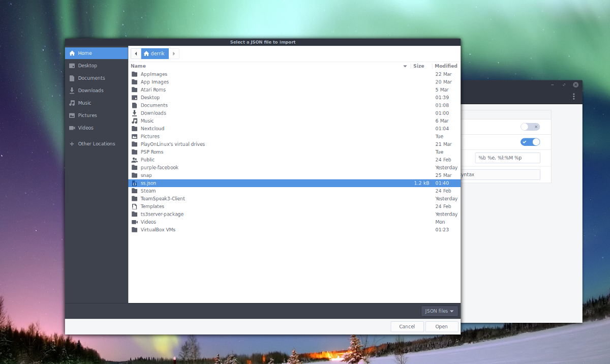
Task: Click the forward chevron next to derrik
Action: pos(174,53)
